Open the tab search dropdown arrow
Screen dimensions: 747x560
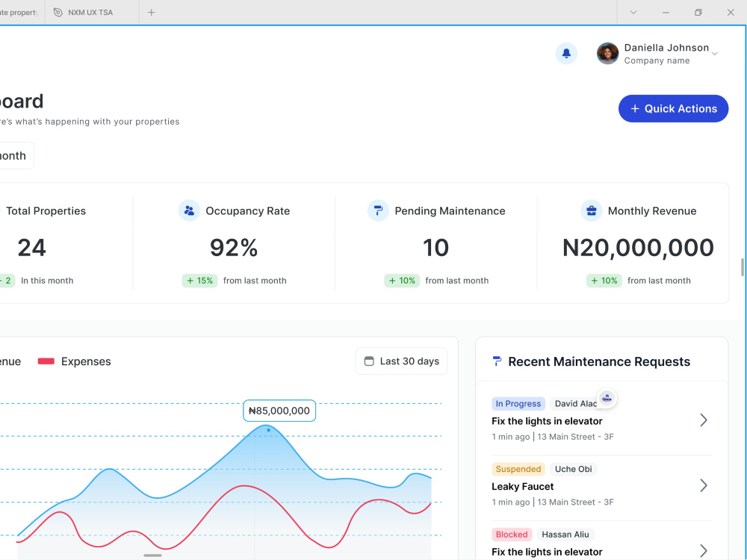point(633,13)
